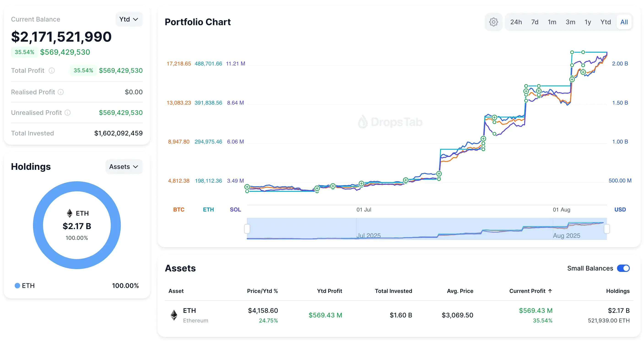This screenshot has width=644, height=341.
Task: Switch the chart to the 7d tab
Action: 535,22
